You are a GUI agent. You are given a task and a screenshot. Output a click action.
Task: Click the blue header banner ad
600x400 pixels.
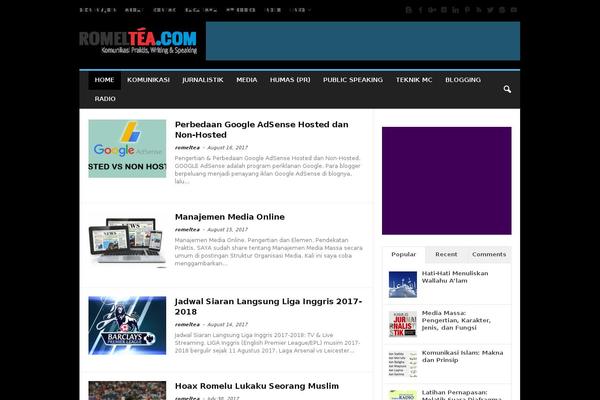363,41
